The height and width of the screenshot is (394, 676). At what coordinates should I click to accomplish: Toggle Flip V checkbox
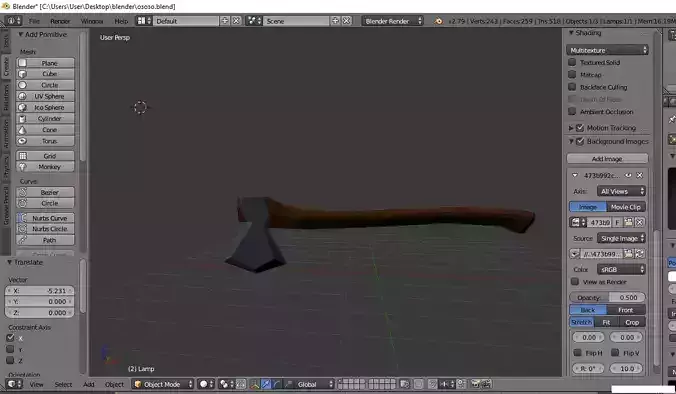pyautogui.click(x=615, y=353)
